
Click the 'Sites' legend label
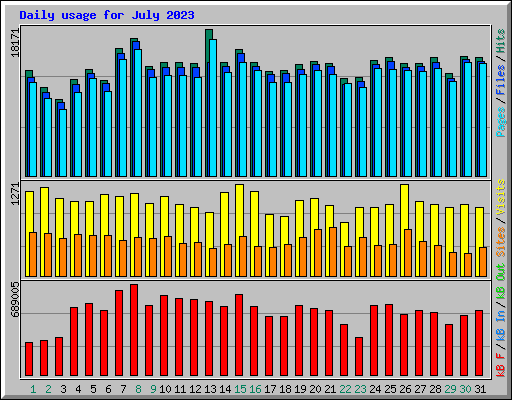click(501, 242)
